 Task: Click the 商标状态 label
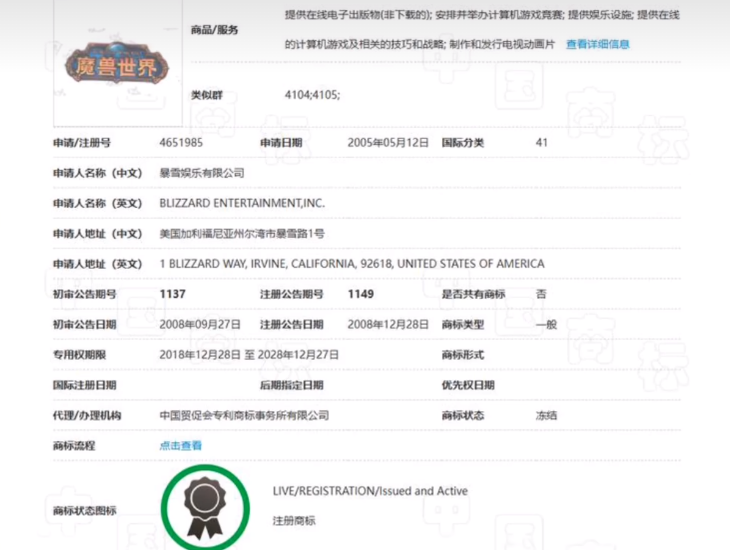(463, 415)
